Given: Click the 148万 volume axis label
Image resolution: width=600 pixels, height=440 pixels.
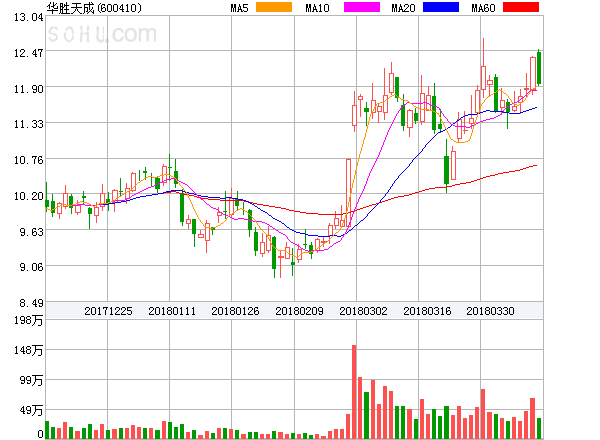Looking at the screenshot, I should 29,350.
